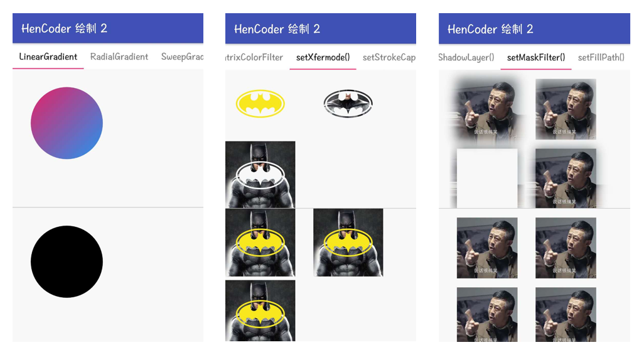This screenshot has height=357, width=644.
Task: Click the yellow Batman logo icon
Action: point(260,104)
